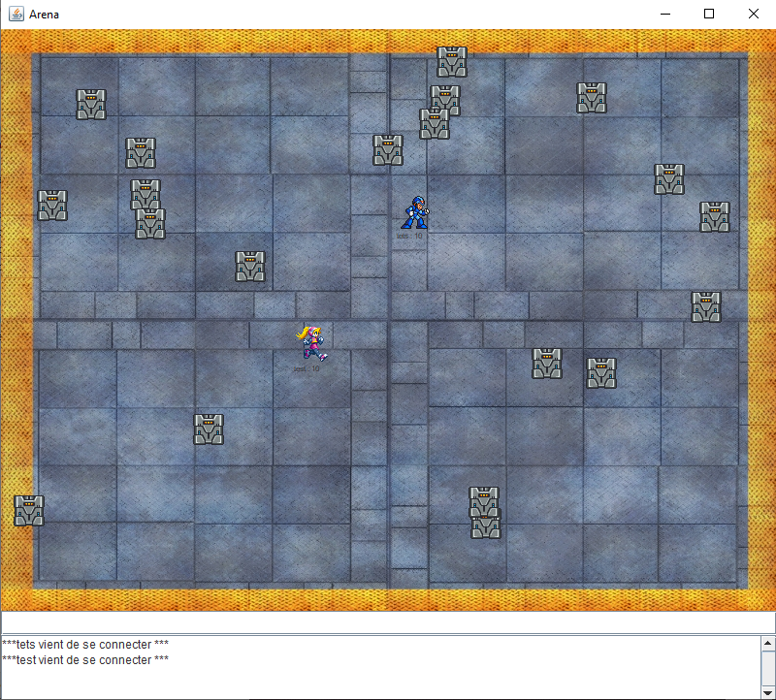Viewport: 776px width, 700px height.
Task: Click the crate on the left lava border near the bottom
Action: (x=29, y=510)
